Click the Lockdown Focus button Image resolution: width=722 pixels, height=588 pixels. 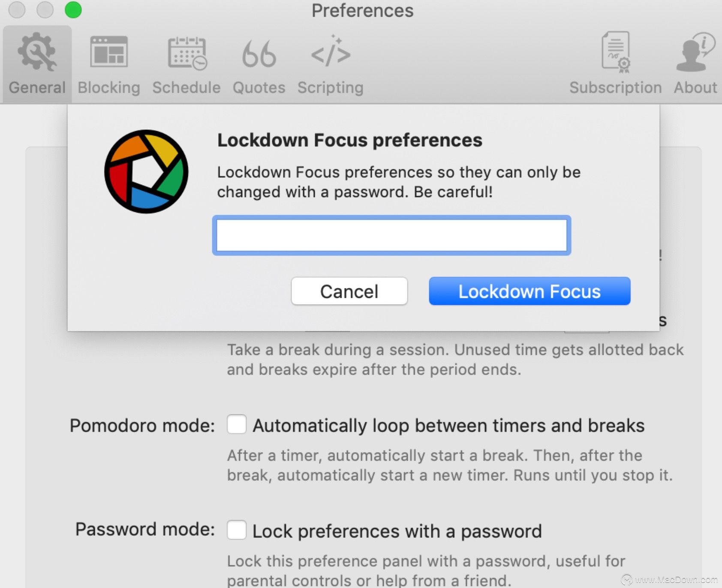tap(529, 291)
